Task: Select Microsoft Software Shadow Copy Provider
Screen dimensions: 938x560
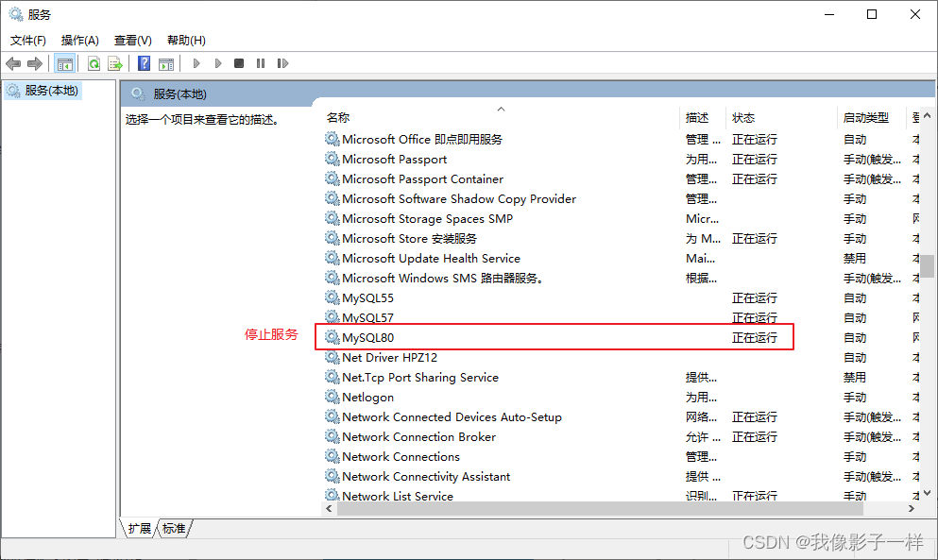Action: point(619,198)
